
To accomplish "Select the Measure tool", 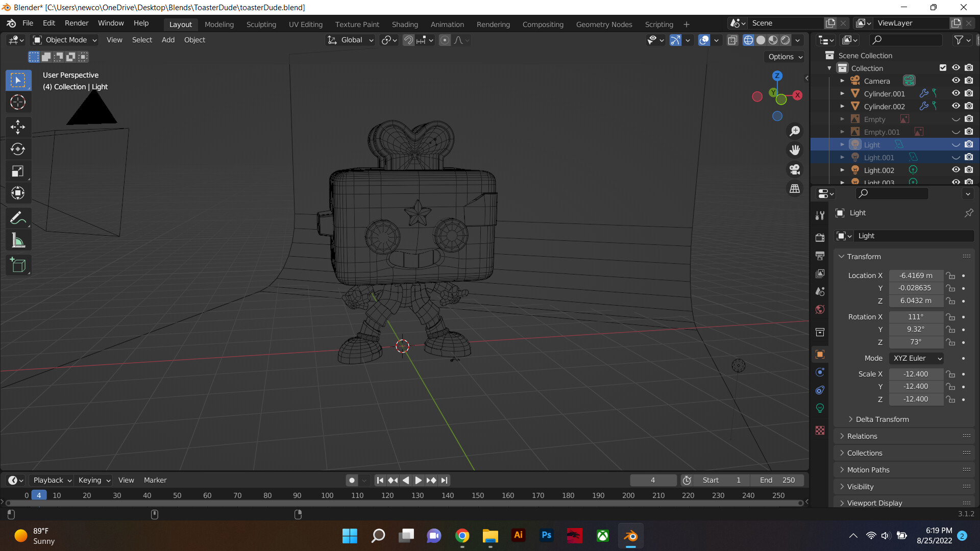I will (x=18, y=240).
